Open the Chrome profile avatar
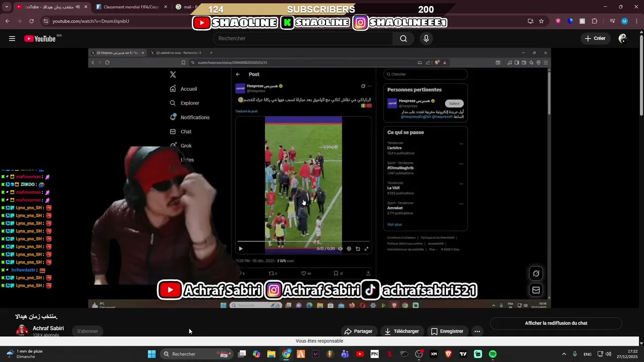Screen dimensions: 644x362 tap(624, 21)
